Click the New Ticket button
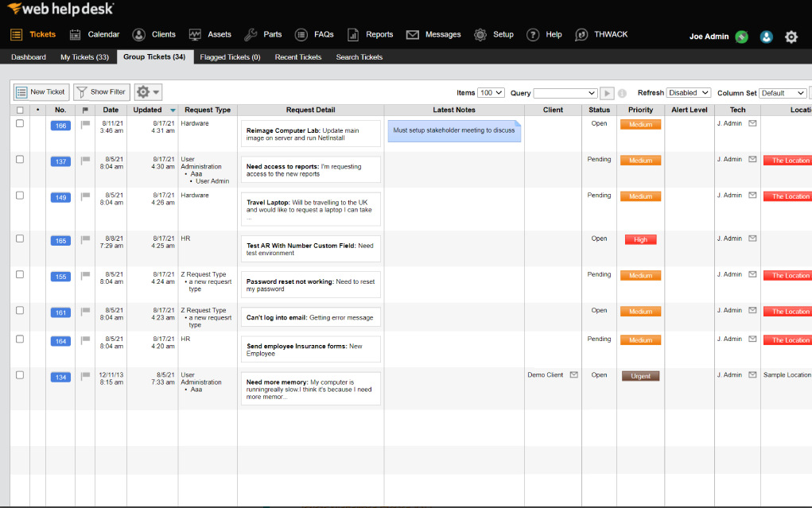Viewport: 812px width, 508px height. pyautogui.click(x=40, y=91)
